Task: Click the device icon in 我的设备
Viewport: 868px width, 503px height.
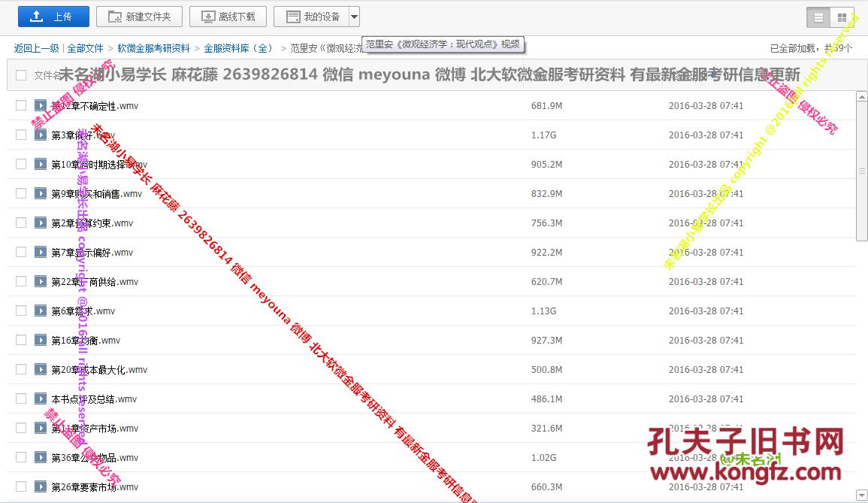Action: coord(293,17)
